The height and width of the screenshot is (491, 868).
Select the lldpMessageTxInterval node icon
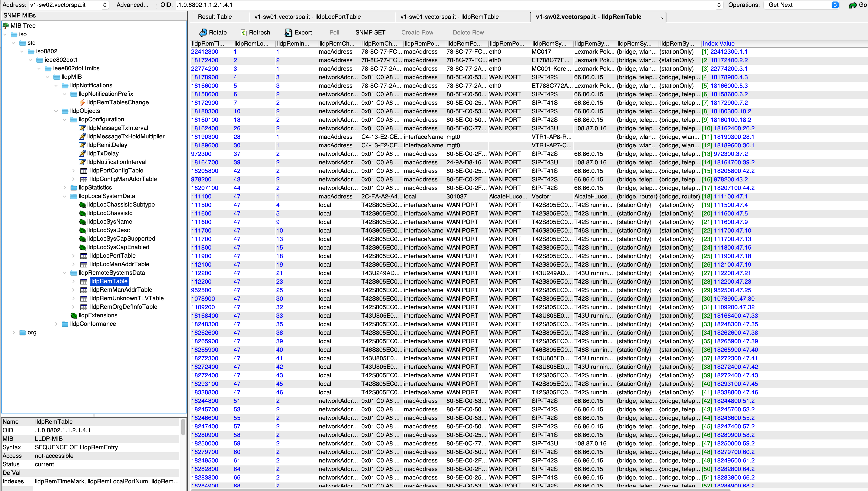(82, 128)
